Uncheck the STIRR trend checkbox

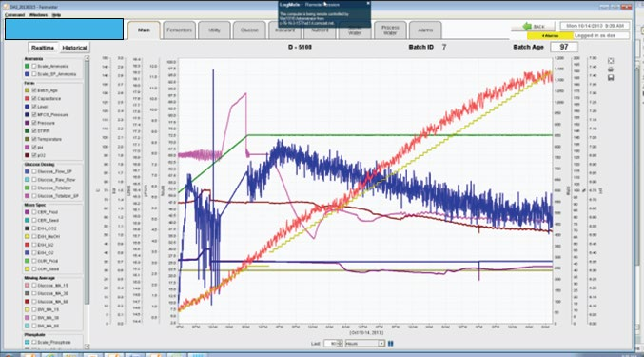click(x=34, y=131)
